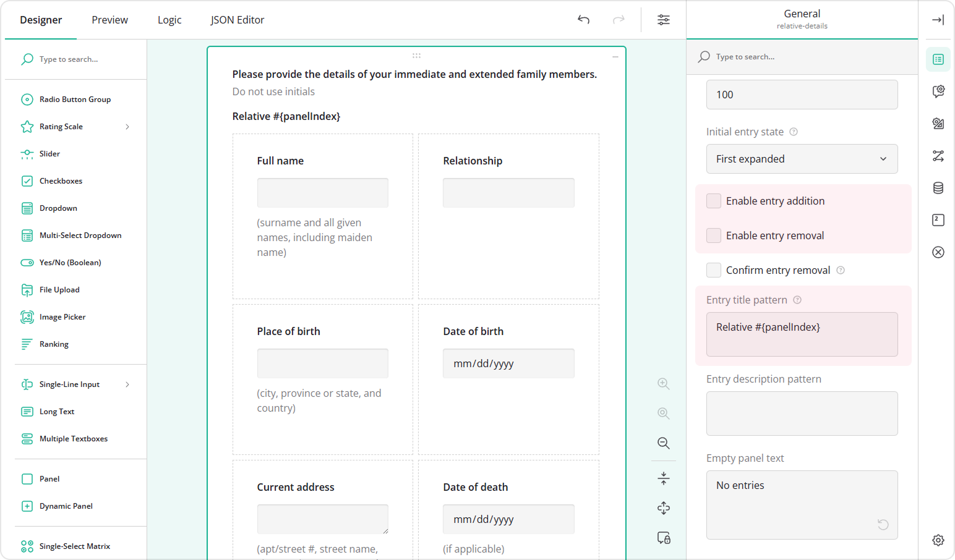Screen dimensions: 955x560
Task: Open the General category in the property grid
Action: pos(938,60)
